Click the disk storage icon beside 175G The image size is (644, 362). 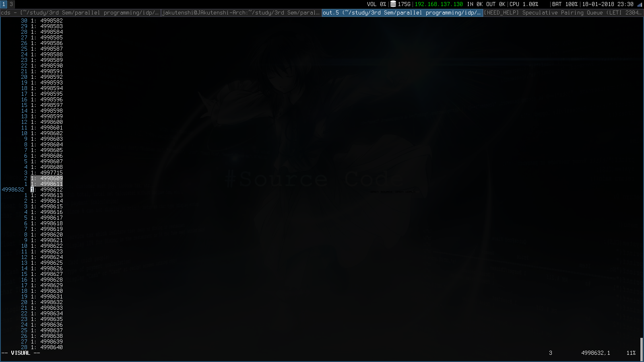[393, 4]
